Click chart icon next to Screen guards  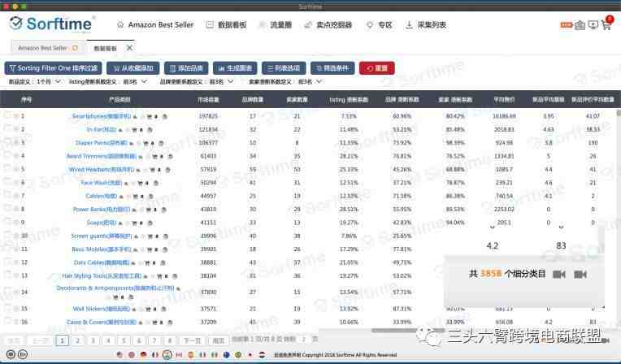pyautogui.click(x=136, y=236)
